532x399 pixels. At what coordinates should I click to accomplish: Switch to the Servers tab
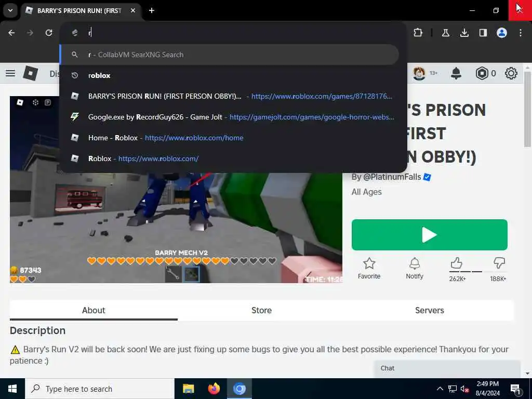coord(430,310)
